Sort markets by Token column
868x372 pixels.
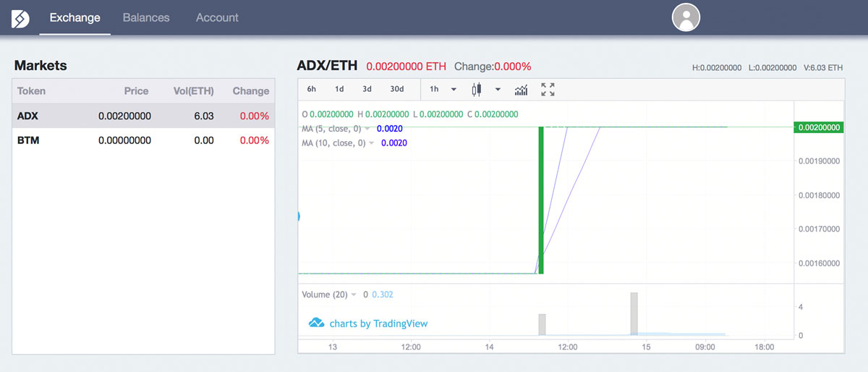click(x=31, y=91)
